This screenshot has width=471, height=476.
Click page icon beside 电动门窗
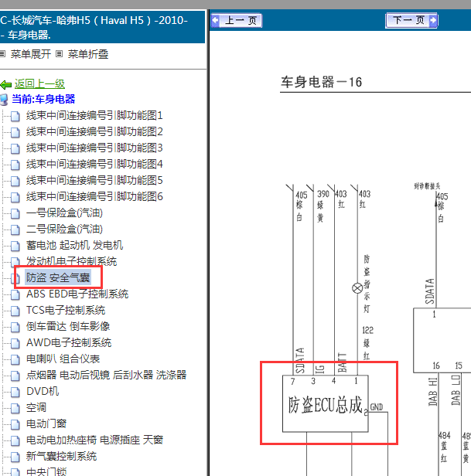tap(15, 424)
